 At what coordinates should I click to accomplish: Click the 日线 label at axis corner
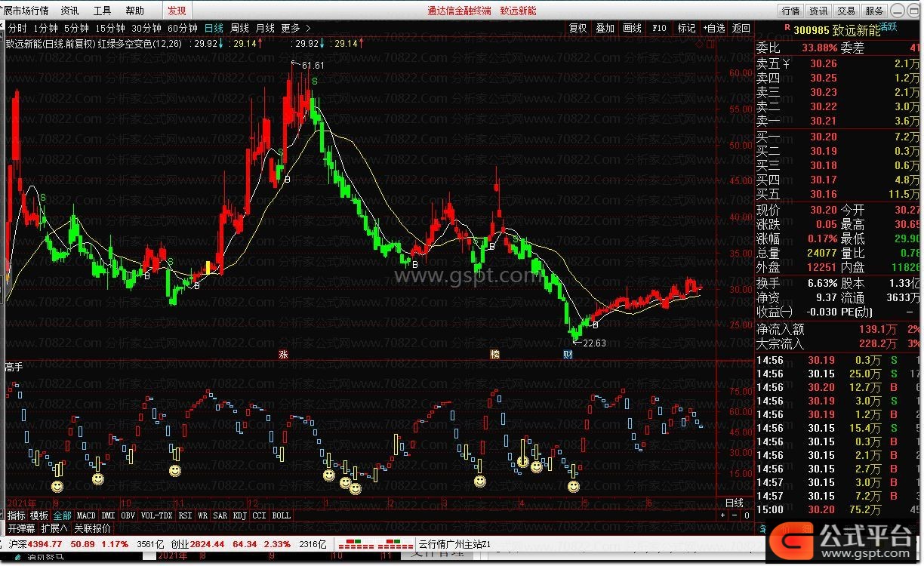tap(735, 503)
